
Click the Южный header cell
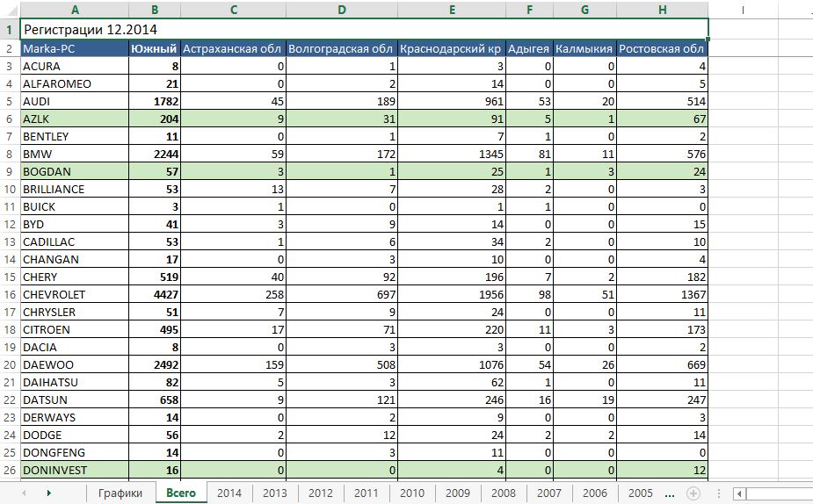155,48
